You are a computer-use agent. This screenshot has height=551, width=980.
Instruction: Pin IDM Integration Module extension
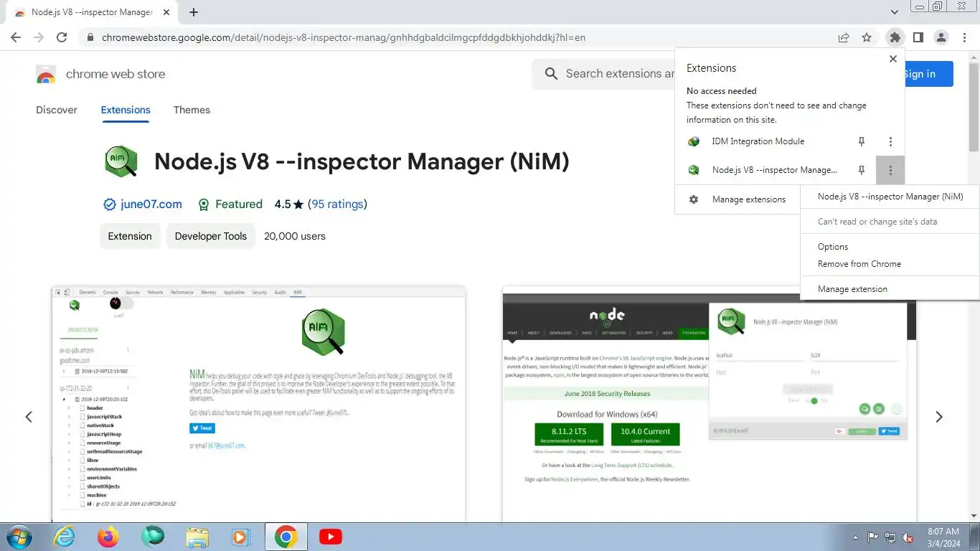tap(862, 142)
